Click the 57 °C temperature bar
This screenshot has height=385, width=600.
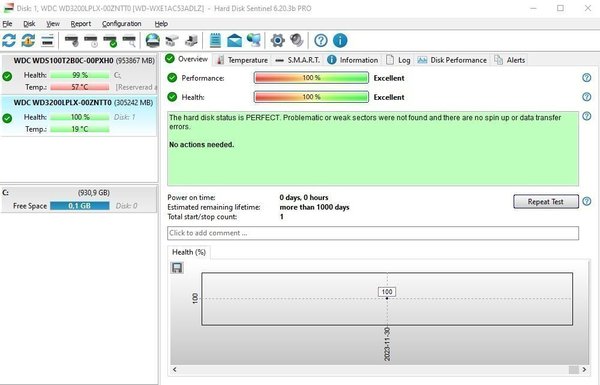(x=80, y=87)
